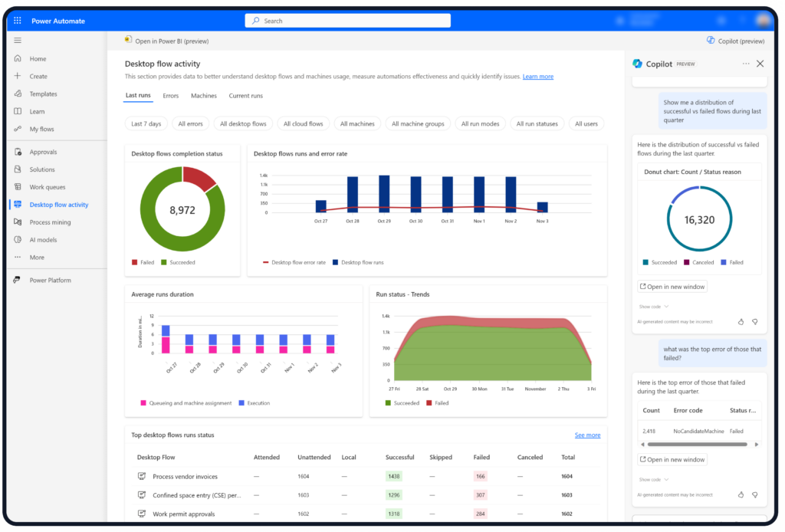Click the Work permit approvals flow icon
The height and width of the screenshot is (532, 785).
point(142,514)
